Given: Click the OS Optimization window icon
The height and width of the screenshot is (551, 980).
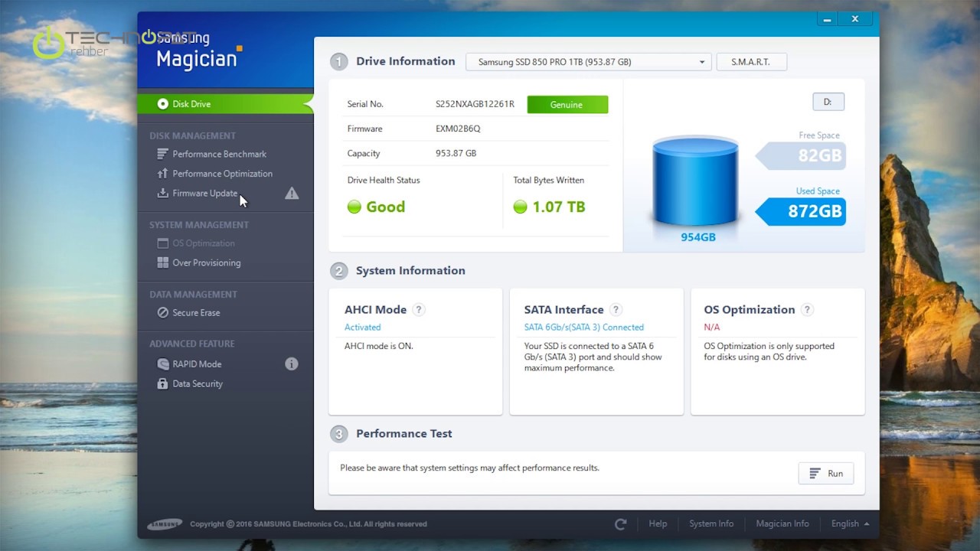Looking at the screenshot, I should pyautogui.click(x=162, y=243).
